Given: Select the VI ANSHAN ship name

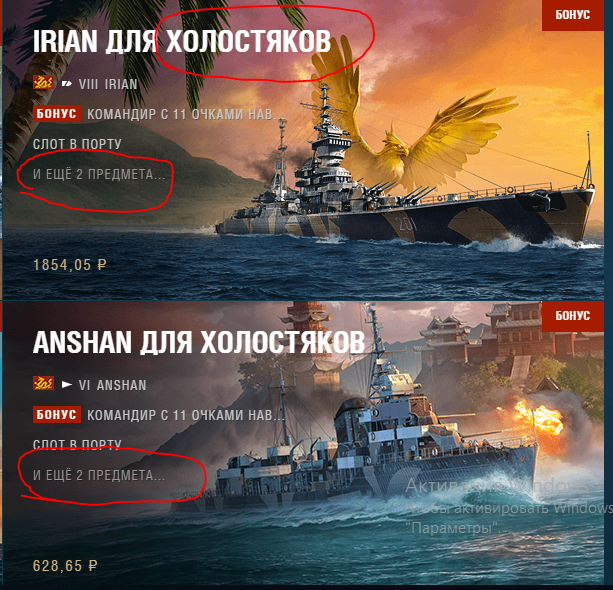Looking at the screenshot, I should 113,385.
